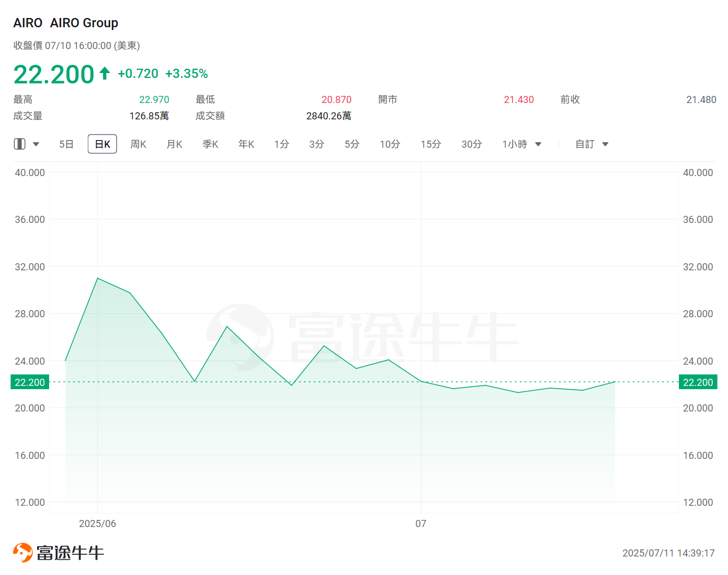Image resolution: width=728 pixels, height=575 pixels.
Task: Open the 季K quarterly chart
Action: pos(210,144)
